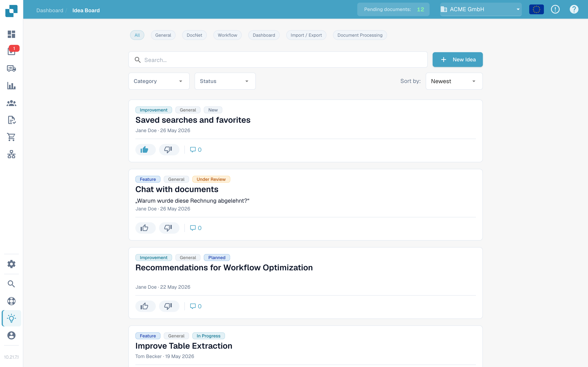Open the settings gear icon in sidebar
The width and height of the screenshot is (588, 367).
click(11, 264)
